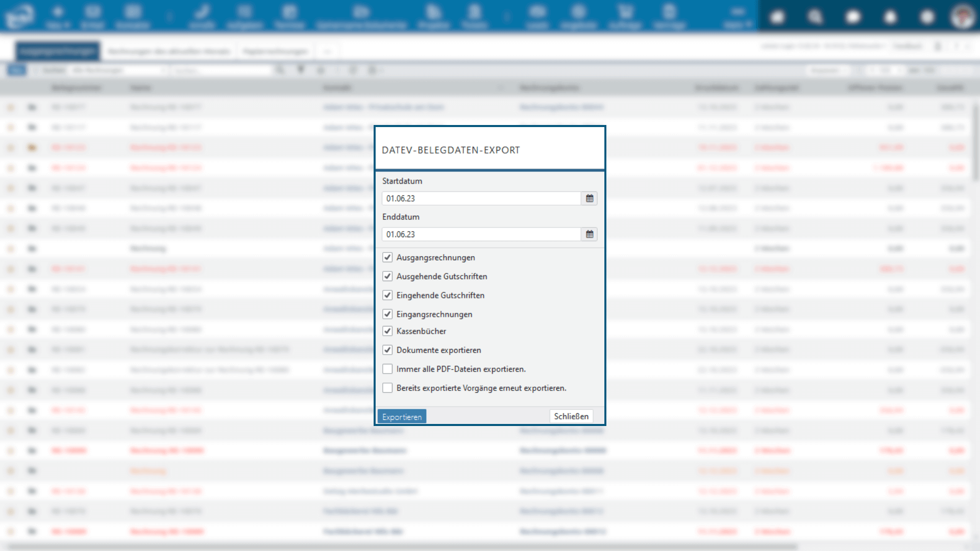The image size is (980, 551).
Task: Click the sort arrow on the Kontakt column
Action: click(500, 87)
